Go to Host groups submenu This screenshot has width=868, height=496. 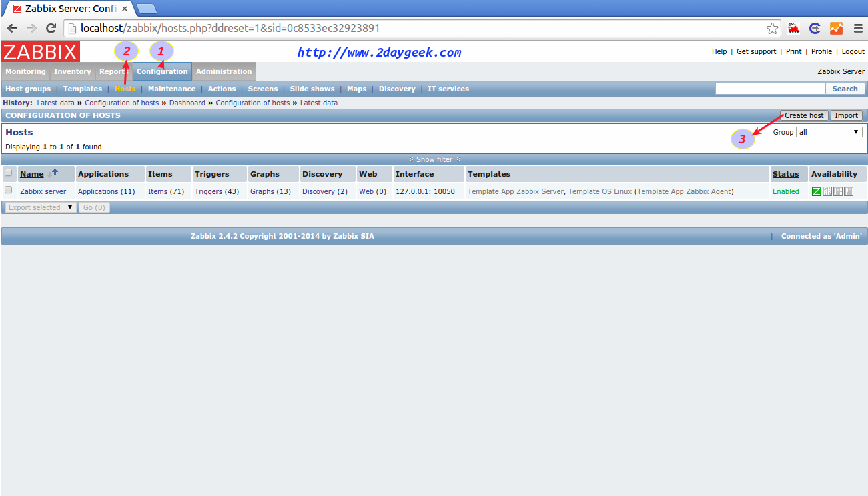28,89
